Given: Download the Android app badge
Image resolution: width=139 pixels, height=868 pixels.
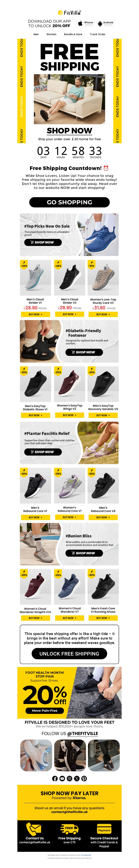Looking at the screenshot, I should coord(106,23).
